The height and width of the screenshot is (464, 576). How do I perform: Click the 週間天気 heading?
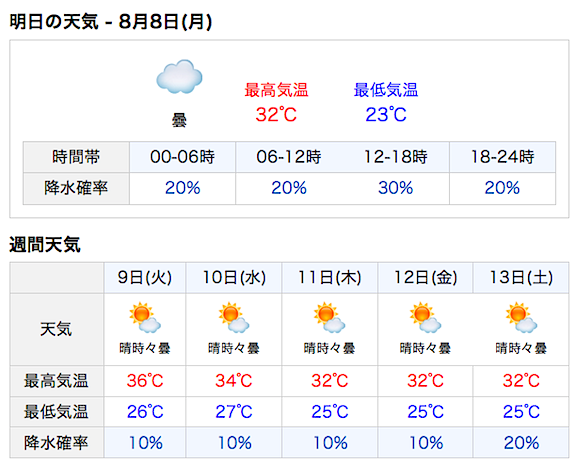pyautogui.click(x=44, y=244)
